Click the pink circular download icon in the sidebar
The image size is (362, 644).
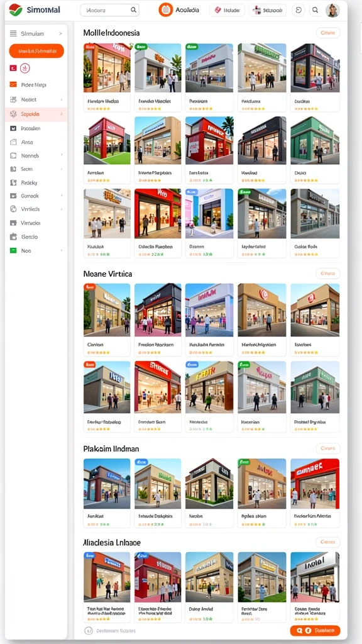[x=25, y=68]
